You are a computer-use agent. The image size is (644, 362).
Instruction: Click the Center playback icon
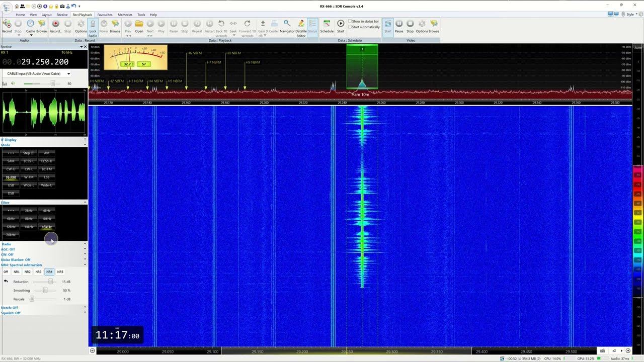pos(274,24)
